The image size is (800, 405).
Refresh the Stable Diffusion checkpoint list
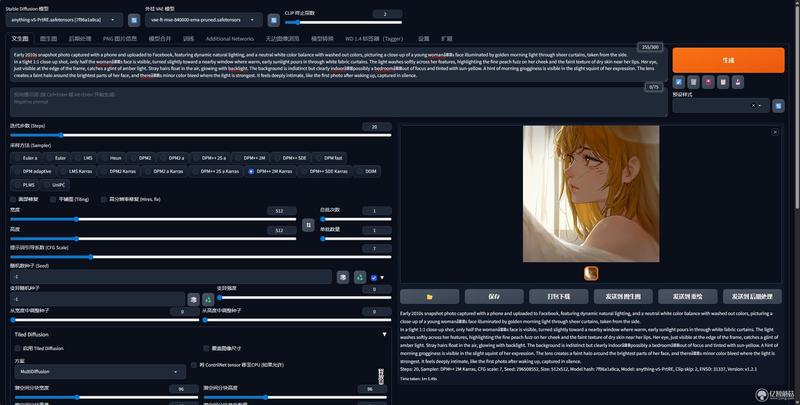pyautogui.click(x=134, y=20)
